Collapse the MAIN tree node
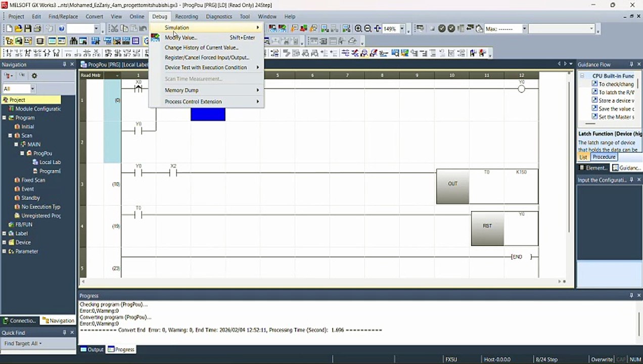643x364 pixels. [x=16, y=145]
